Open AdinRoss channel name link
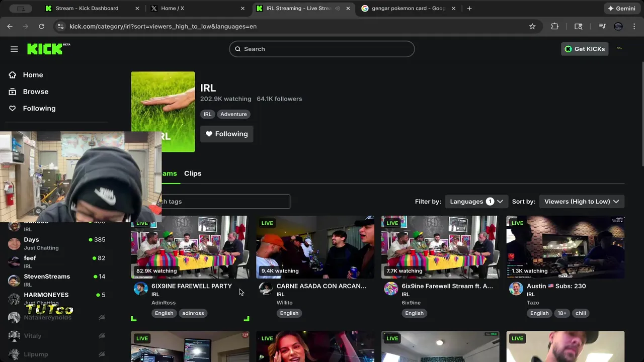This screenshot has height=362, width=644. click(x=164, y=303)
